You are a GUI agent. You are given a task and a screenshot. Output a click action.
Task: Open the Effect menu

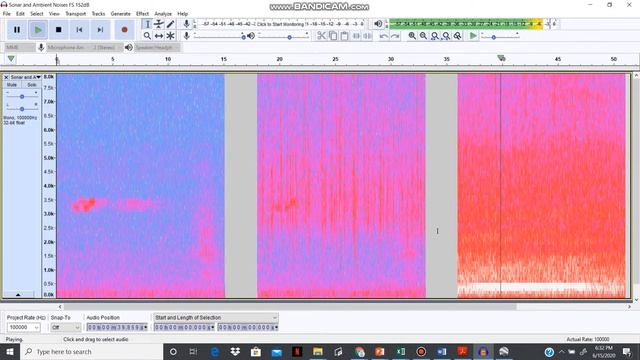point(142,13)
